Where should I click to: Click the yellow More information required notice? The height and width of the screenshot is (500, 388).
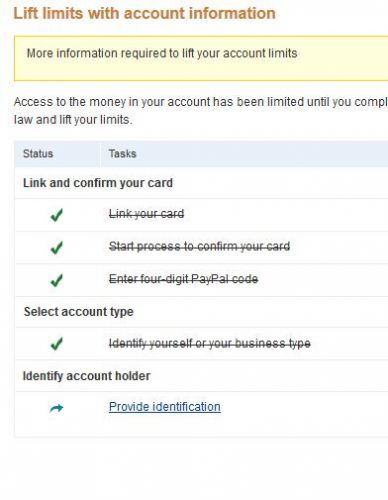coord(201,58)
